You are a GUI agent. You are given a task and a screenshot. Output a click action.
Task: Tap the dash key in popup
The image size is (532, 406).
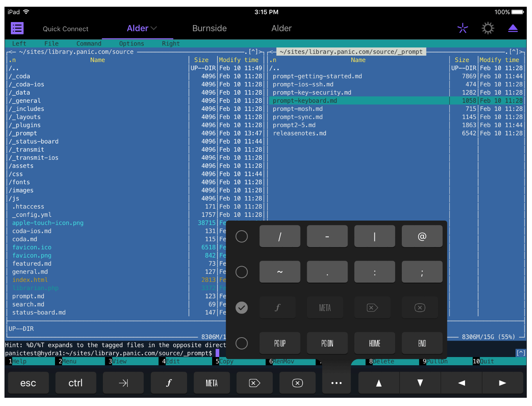click(327, 236)
